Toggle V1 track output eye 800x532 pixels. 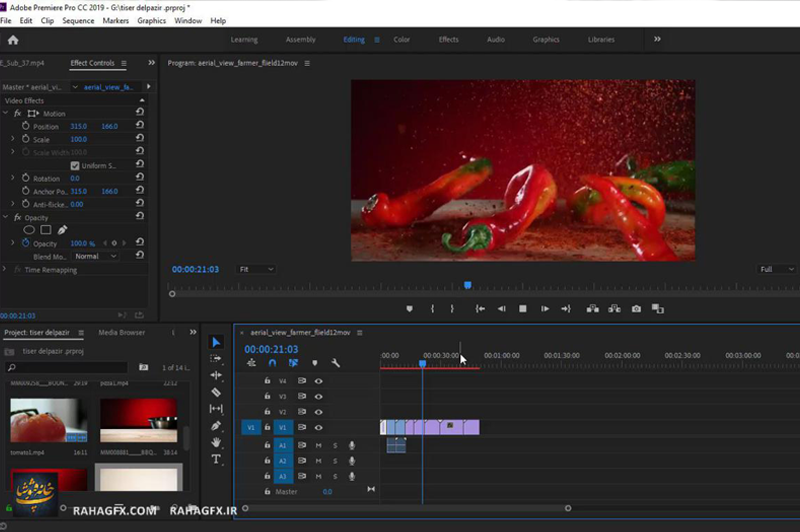click(318, 427)
